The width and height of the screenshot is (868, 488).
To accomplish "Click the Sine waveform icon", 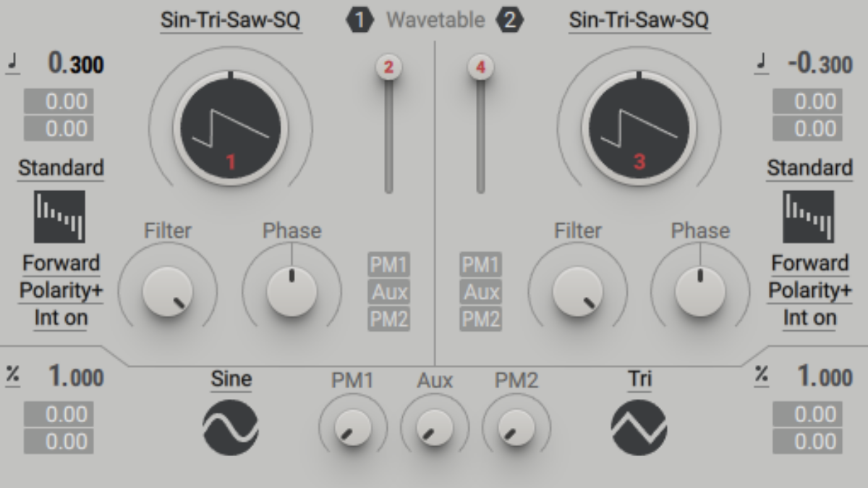I will click(x=231, y=428).
